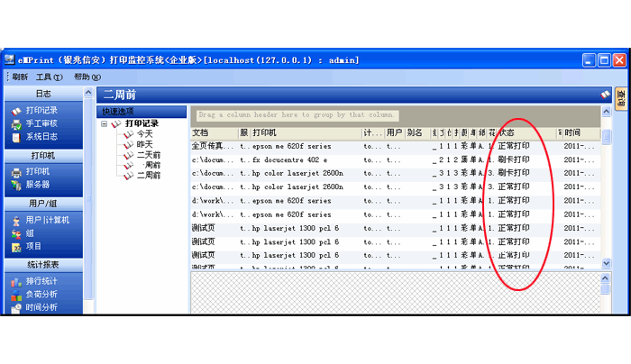Viewport: 631px width, 364px height.
Task: Open 打印记录 in the 日志 sidebar section
Action: point(41,111)
